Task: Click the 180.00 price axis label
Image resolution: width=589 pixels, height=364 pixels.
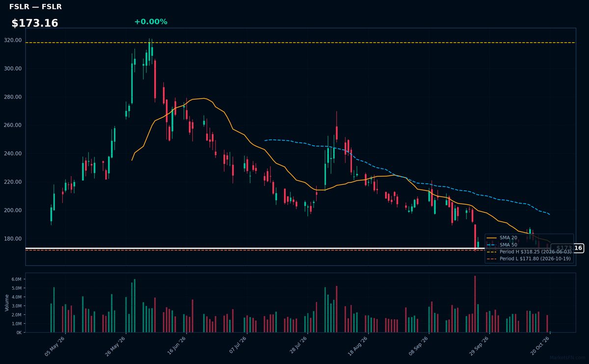Action: point(13,239)
